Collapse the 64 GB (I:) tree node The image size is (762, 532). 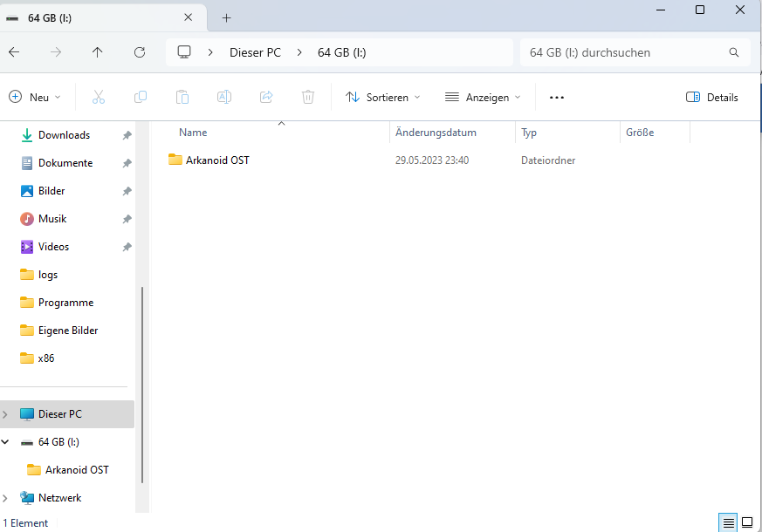pyautogui.click(x=5, y=441)
